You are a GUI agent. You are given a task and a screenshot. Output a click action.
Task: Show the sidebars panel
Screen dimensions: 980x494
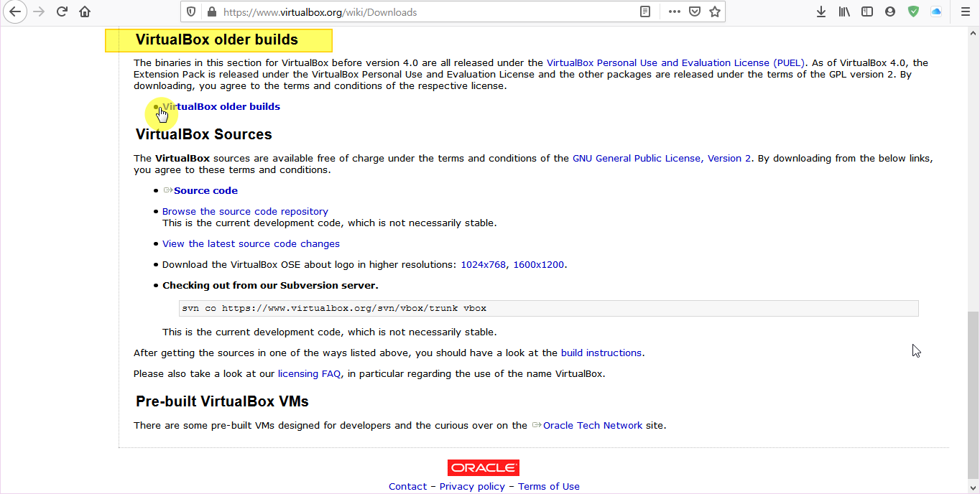[867, 11]
